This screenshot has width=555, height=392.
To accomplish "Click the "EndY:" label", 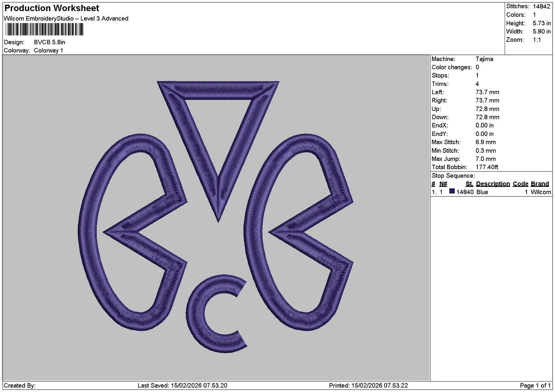I will (440, 134).
